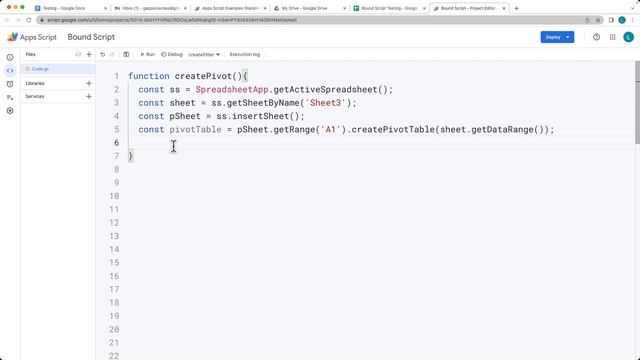Open the Chrome profile avatar in toolbar
Viewport: 640px width, 360px height.
pos(622,20)
